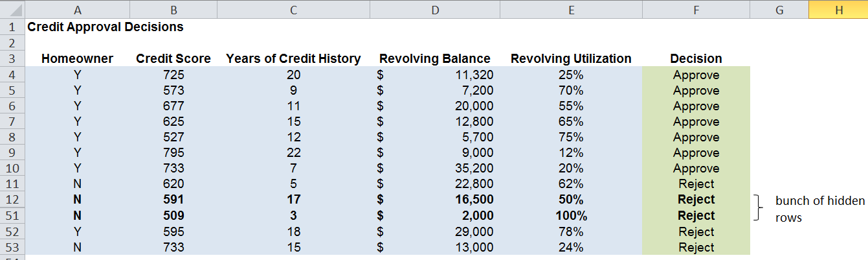Click the Revolving Utilization heading cell
The image size is (868, 260).
571,58
